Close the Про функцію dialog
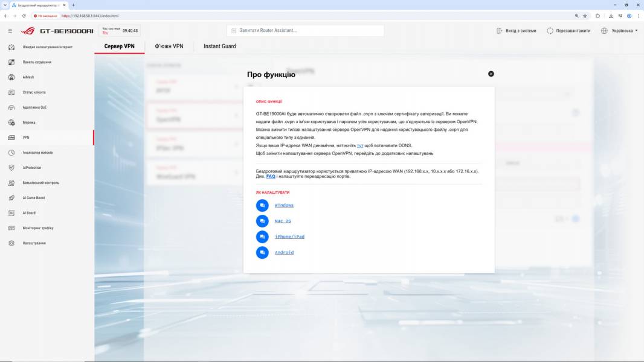 [491, 74]
